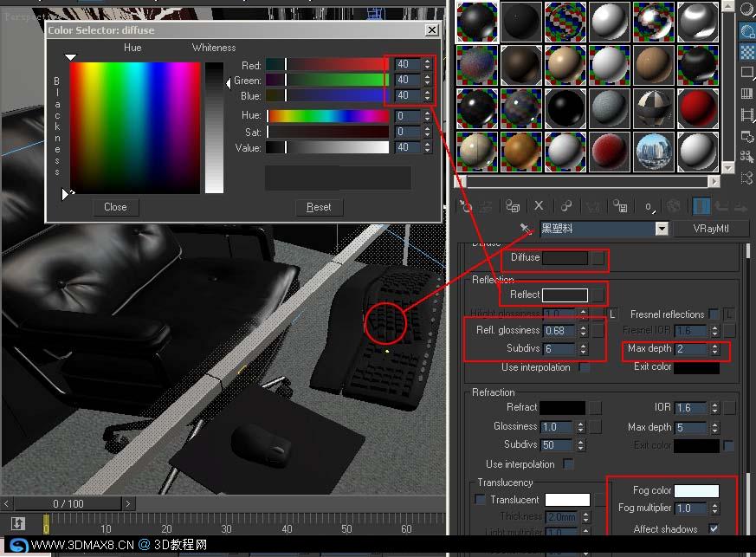The image size is (756, 557).
Task: Click the Fog color swatch
Action: [x=696, y=491]
